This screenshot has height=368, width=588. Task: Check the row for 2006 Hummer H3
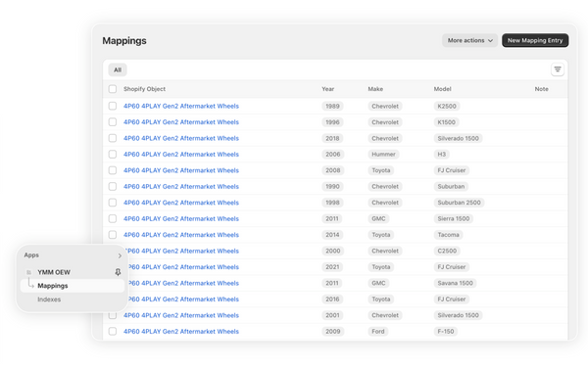click(113, 155)
